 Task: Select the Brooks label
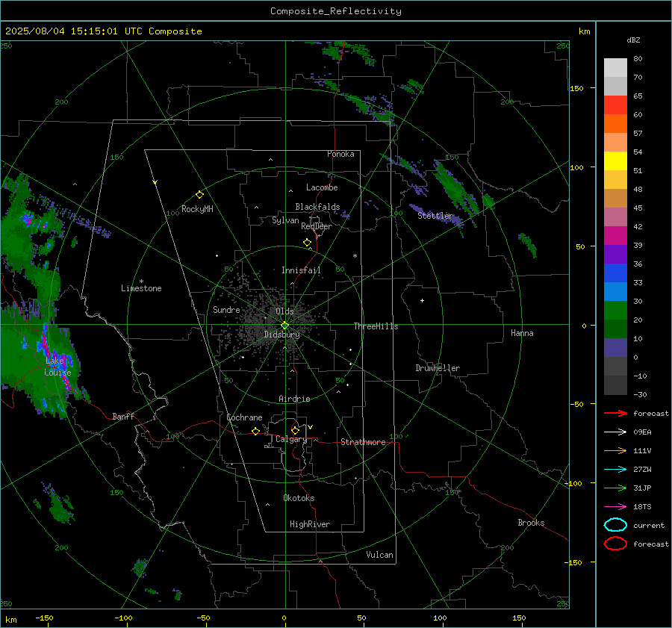(x=531, y=523)
